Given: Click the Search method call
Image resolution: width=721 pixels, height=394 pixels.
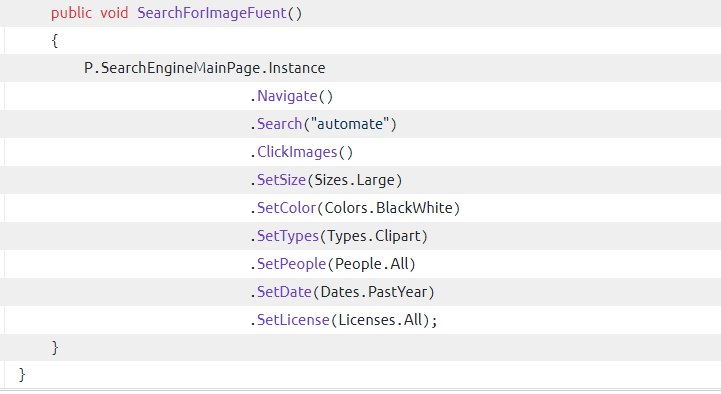Looking at the screenshot, I should (279, 124).
